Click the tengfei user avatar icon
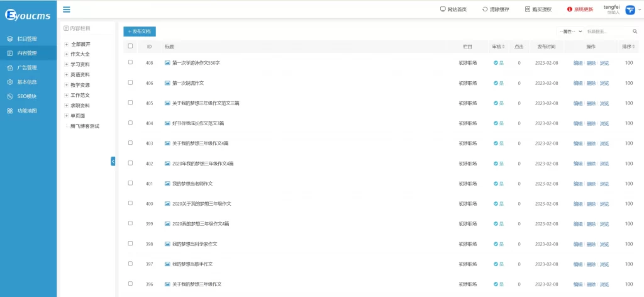 pos(630,9)
